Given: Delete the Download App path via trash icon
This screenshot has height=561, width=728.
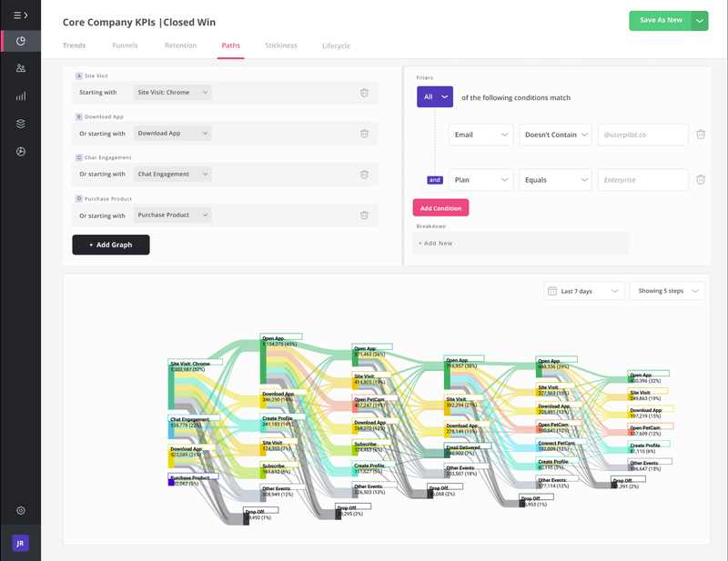Looking at the screenshot, I should click(x=364, y=133).
